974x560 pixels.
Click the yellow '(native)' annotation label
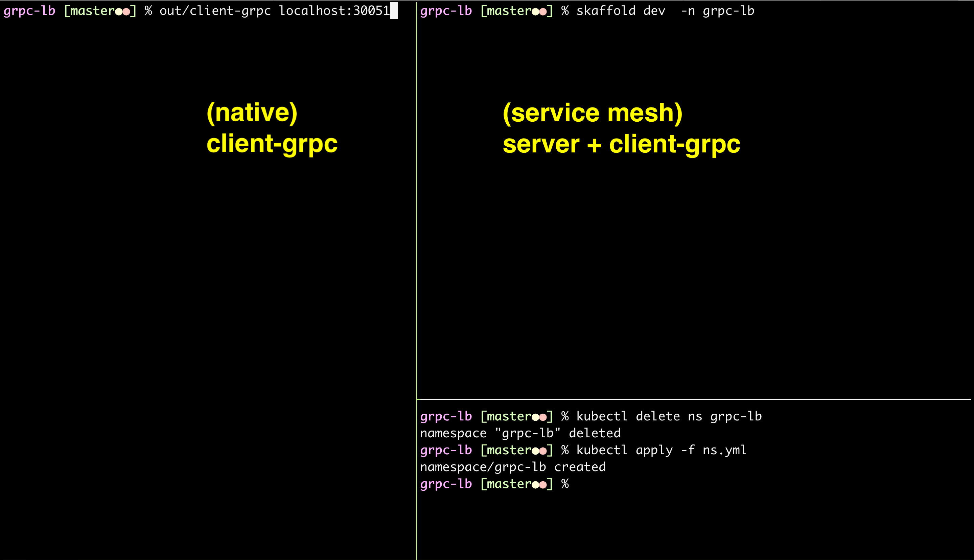(x=252, y=113)
